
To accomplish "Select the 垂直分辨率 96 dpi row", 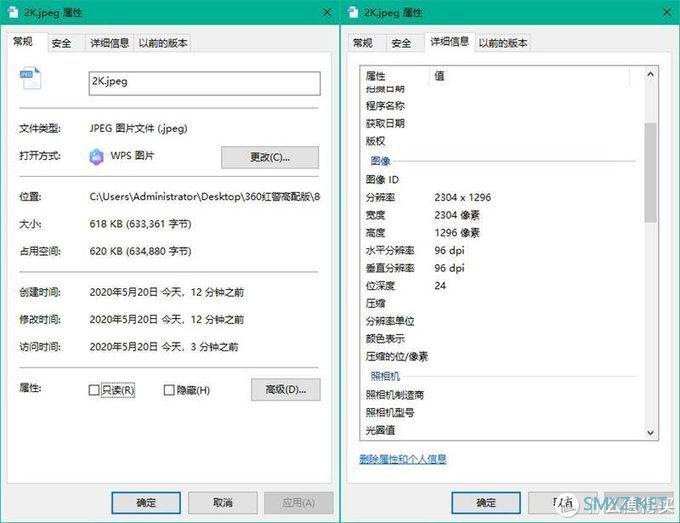I will [502, 268].
